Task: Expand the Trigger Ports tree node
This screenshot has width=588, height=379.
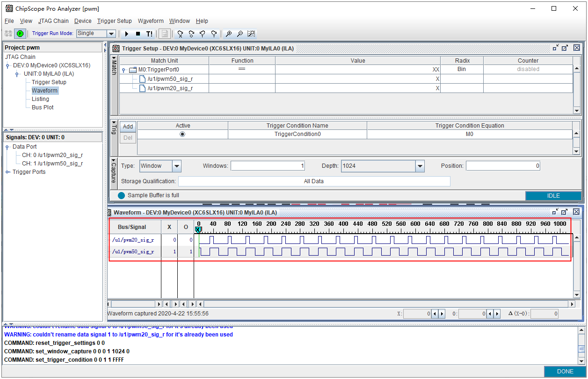Action: pos(7,172)
